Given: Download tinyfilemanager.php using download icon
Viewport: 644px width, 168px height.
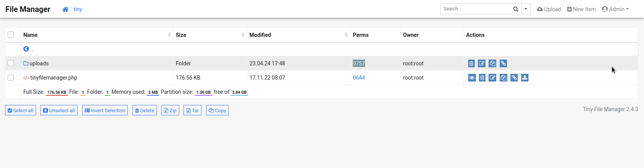Looking at the screenshot, I should pyautogui.click(x=525, y=78).
